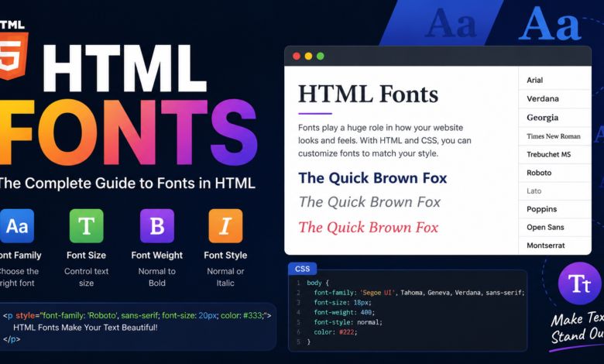Select Roboto in the font list

point(554,173)
